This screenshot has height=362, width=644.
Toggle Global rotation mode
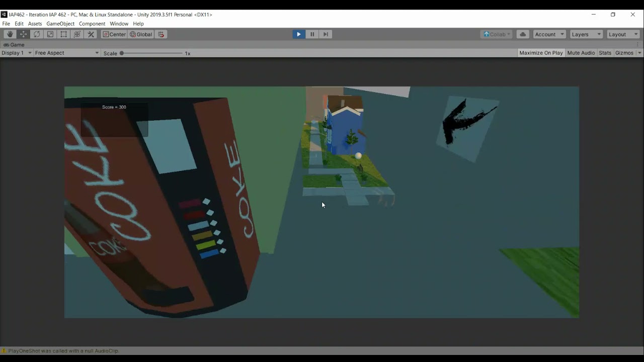141,34
